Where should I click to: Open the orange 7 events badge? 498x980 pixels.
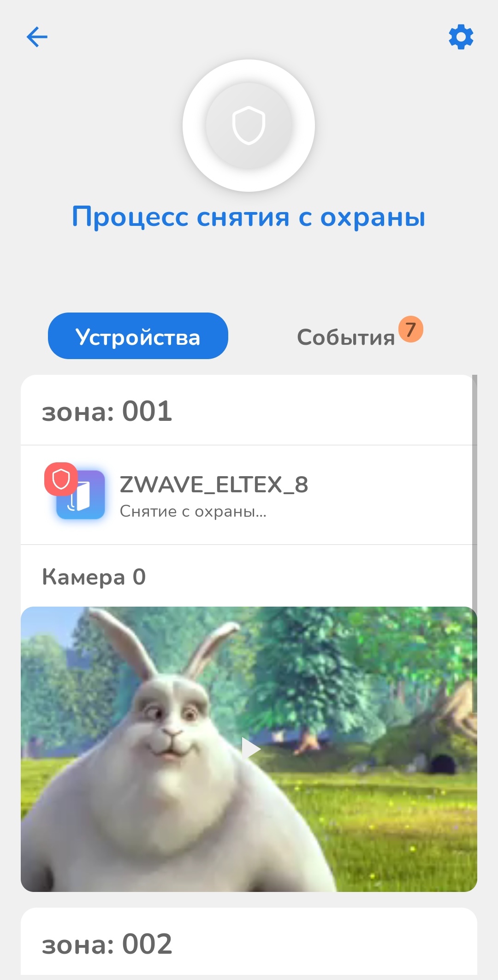pyautogui.click(x=411, y=329)
